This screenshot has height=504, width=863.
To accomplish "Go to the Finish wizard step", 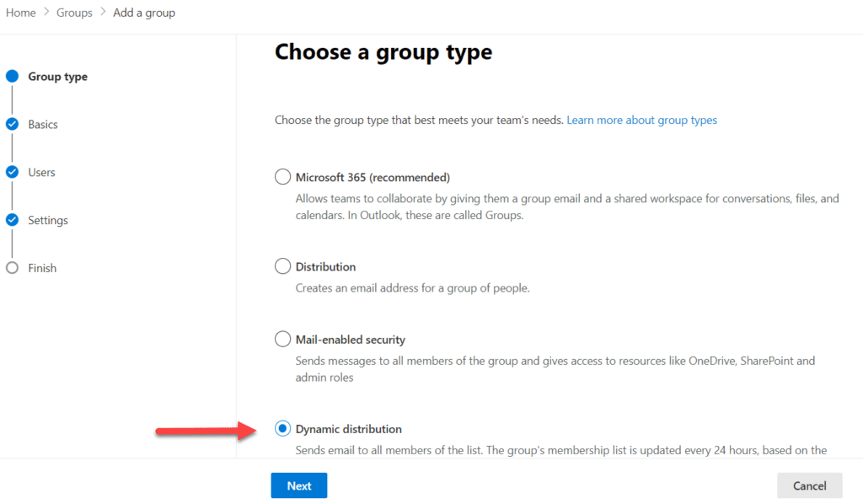I will pos(42,268).
